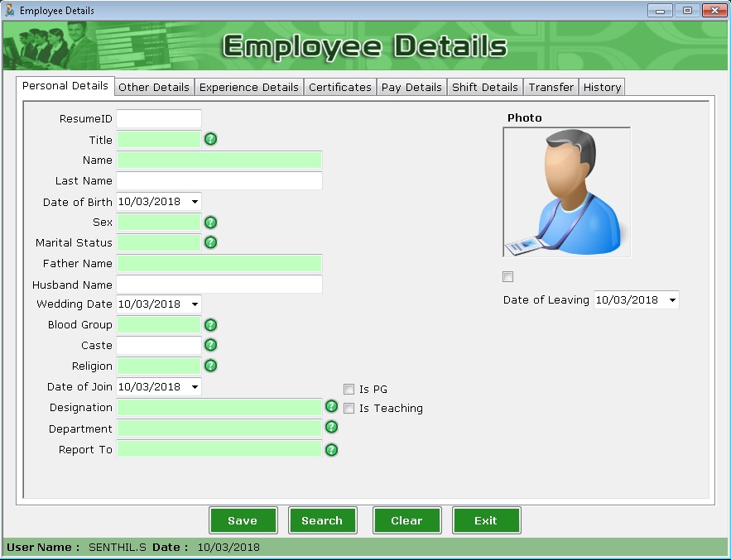The image size is (731, 560).
Task: Expand the Wedding Date calendar dropdown
Action: [193, 304]
